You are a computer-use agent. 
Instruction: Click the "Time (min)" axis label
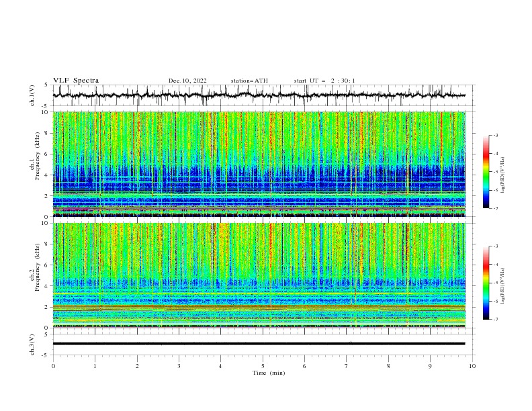[269, 373]
